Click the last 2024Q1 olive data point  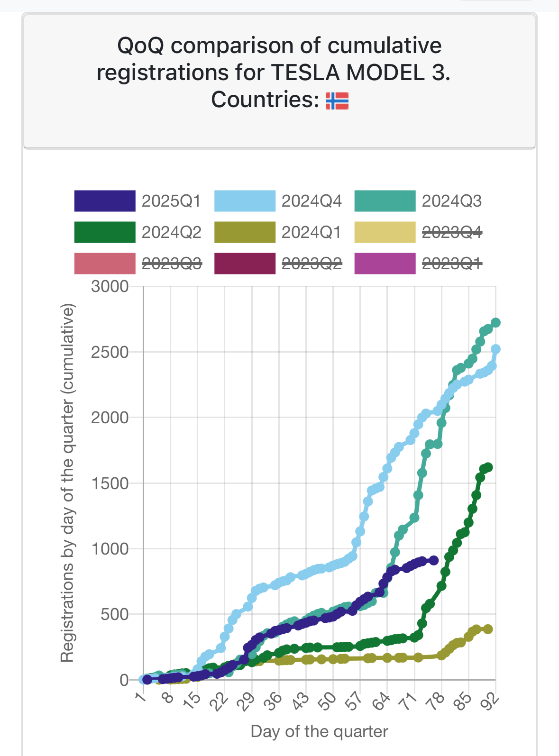click(488, 629)
